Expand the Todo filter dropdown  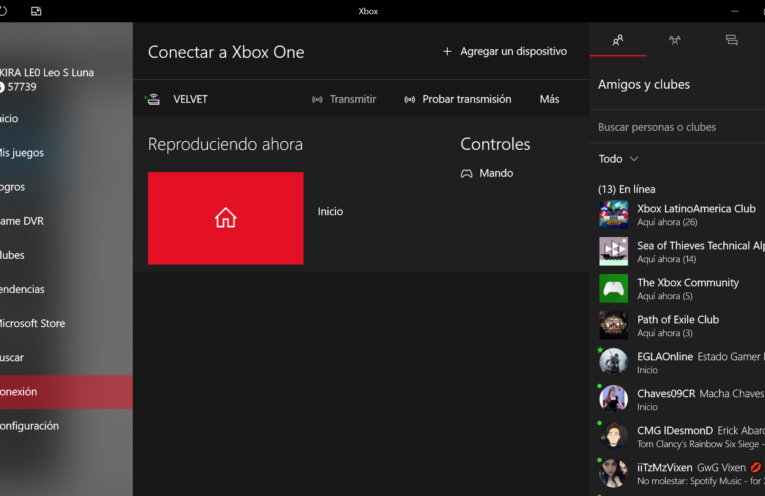coord(618,159)
